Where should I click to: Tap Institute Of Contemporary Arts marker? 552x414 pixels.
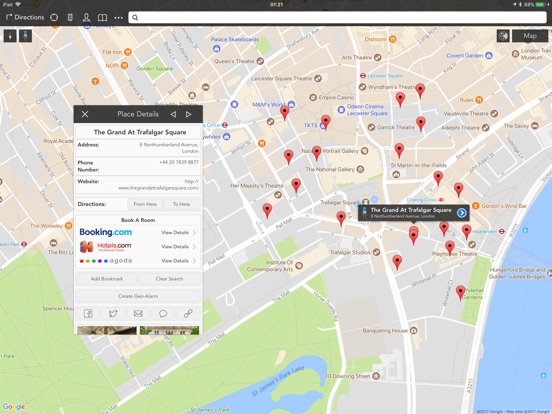click(x=299, y=265)
